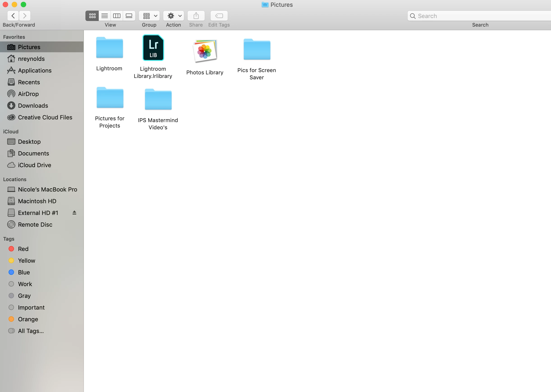Open All Tags… in sidebar
This screenshot has height=392, width=551.
coord(31,331)
